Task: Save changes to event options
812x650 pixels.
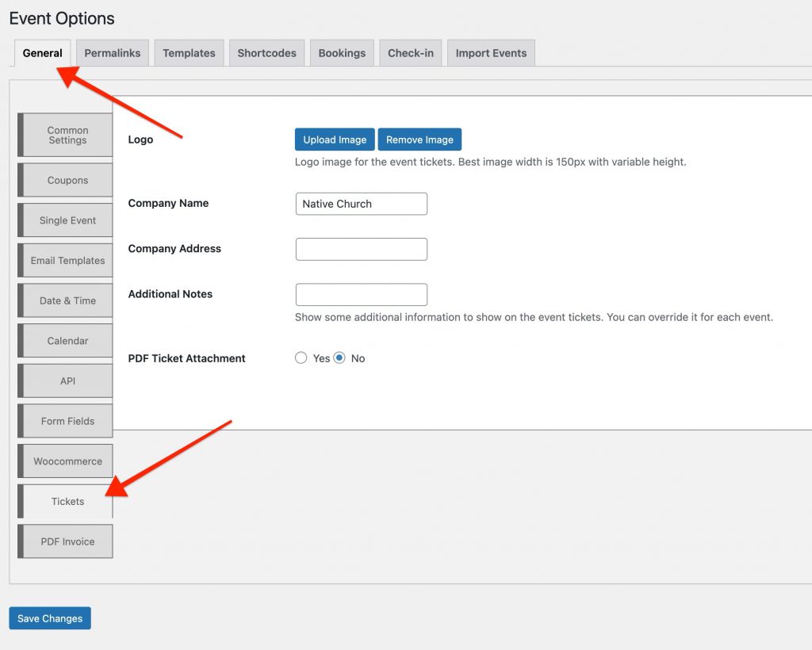Action: coord(50,618)
